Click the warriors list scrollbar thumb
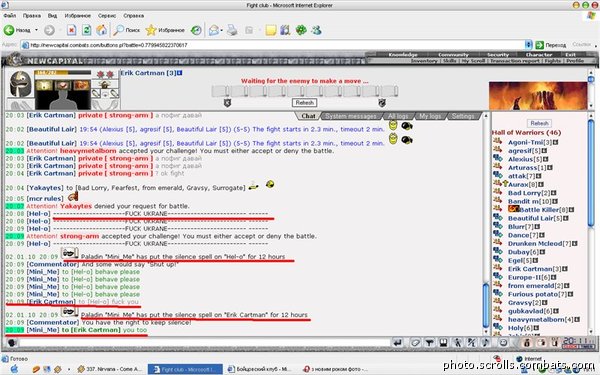 coord(591,173)
